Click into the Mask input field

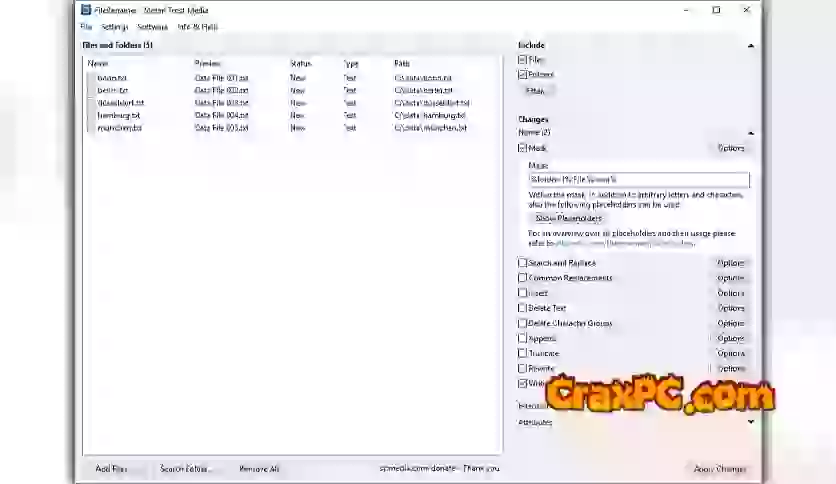click(639, 180)
